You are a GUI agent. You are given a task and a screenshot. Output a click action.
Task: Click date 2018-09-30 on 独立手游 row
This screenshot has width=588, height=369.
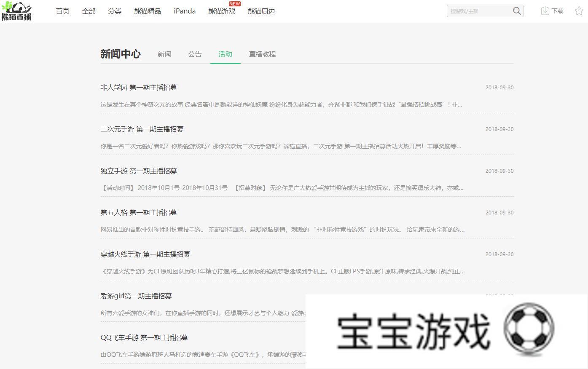pos(499,171)
